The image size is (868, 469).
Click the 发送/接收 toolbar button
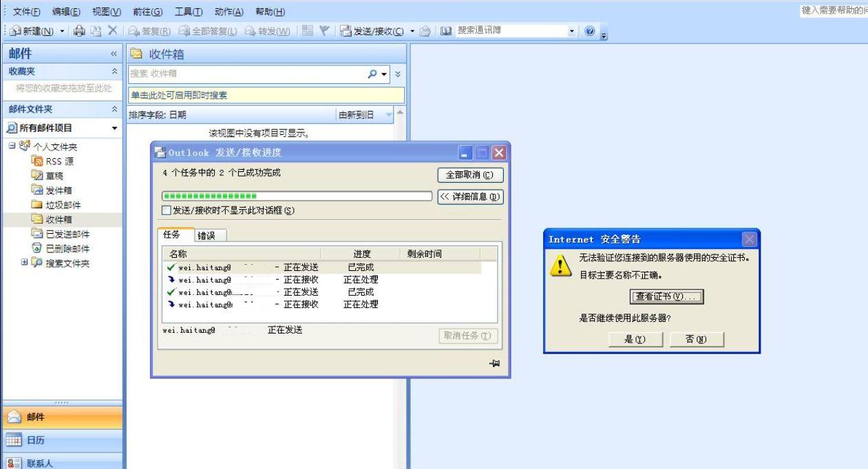(x=374, y=32)
